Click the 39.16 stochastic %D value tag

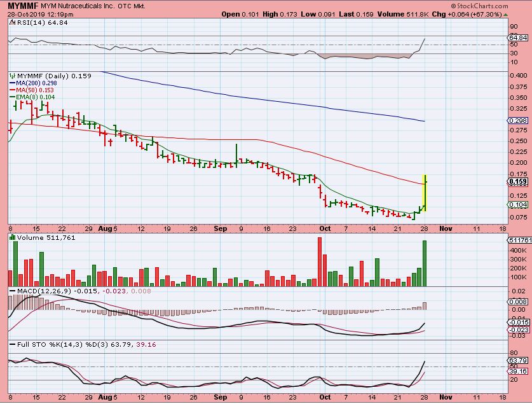[518, 372]
